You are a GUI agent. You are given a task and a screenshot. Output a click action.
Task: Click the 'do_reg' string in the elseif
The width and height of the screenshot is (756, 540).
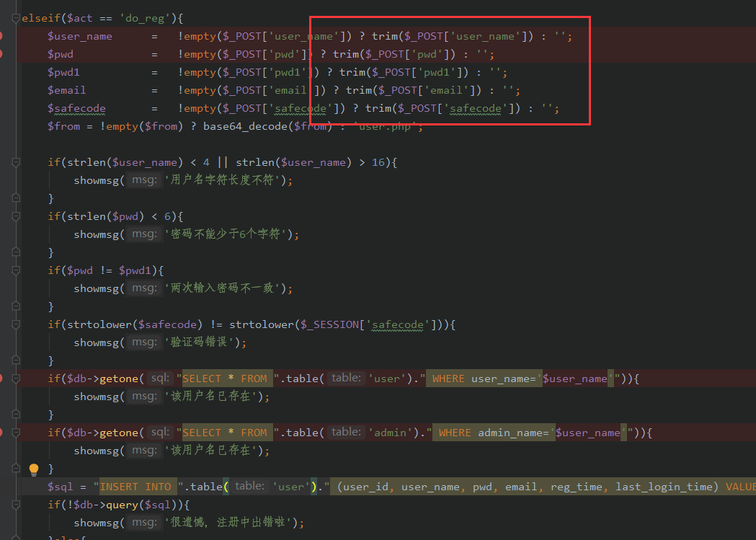point(141,18)
